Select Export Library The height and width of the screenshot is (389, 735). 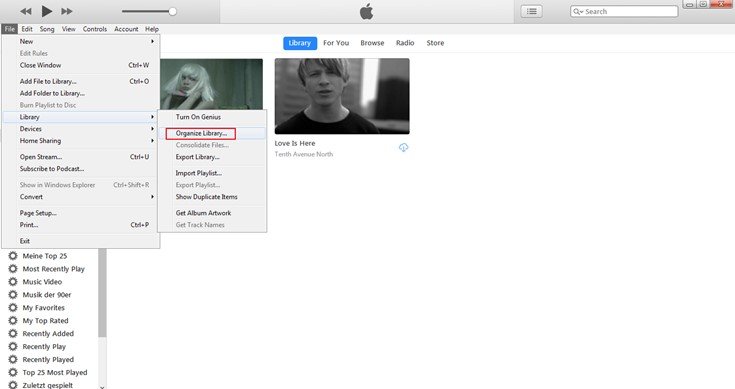pyautogui.click(x=212, y=157)
